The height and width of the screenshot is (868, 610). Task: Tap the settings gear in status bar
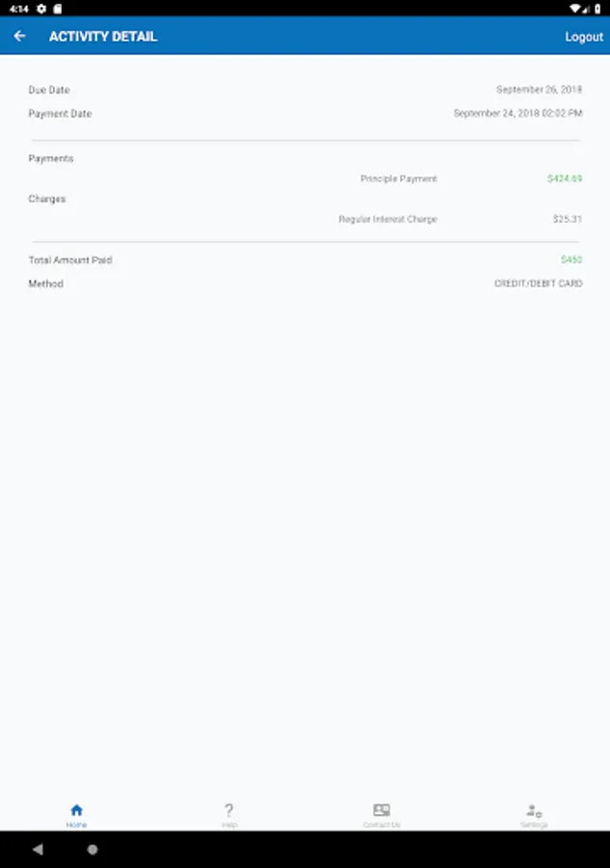pos(41,8)
